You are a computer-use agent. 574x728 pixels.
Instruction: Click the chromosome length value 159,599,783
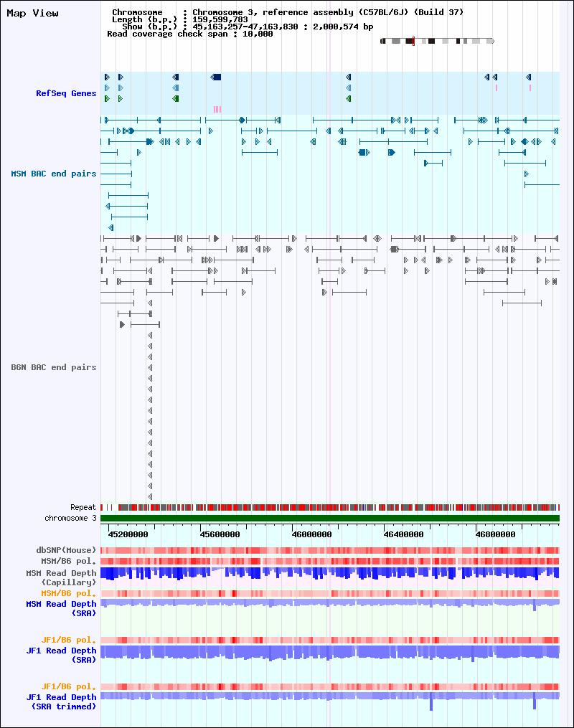pyautogui.click(x=220, y=19)
